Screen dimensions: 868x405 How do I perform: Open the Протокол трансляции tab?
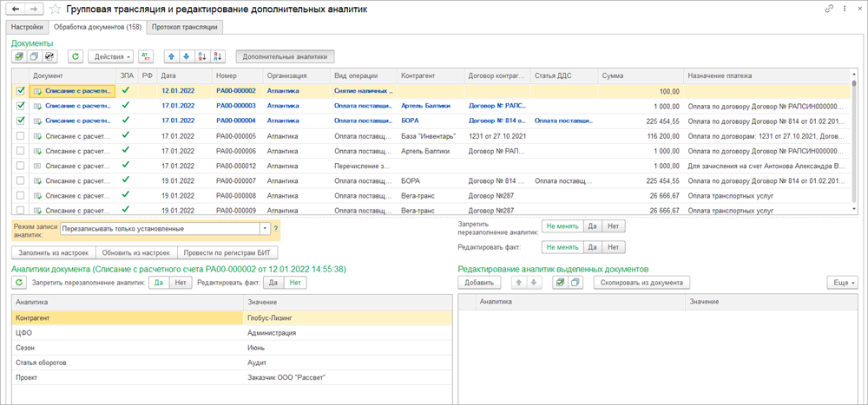click(184, 27)
